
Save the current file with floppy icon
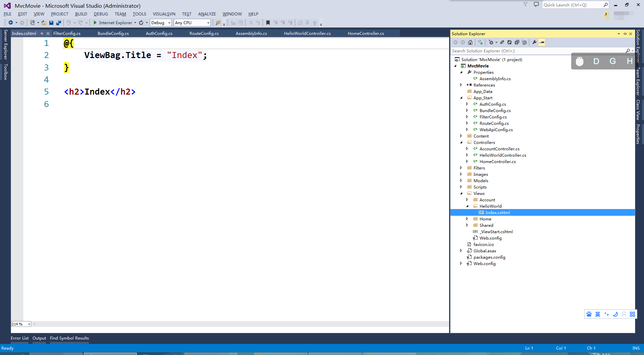coord(51,23)
